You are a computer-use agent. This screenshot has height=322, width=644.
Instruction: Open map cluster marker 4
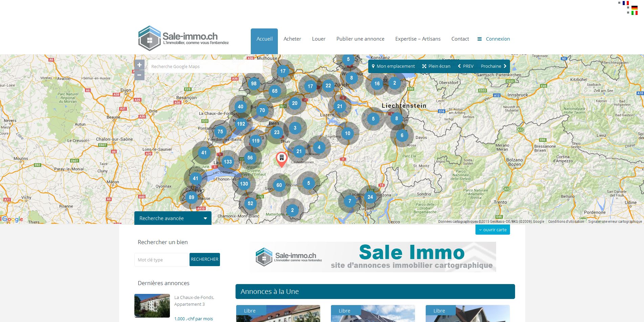tap(319, 147)
